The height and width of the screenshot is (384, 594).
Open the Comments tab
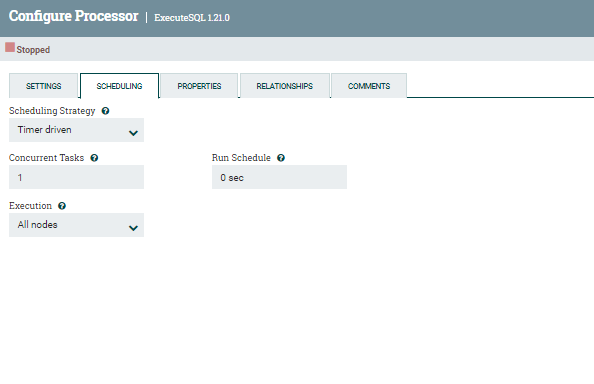click(369, 86)
